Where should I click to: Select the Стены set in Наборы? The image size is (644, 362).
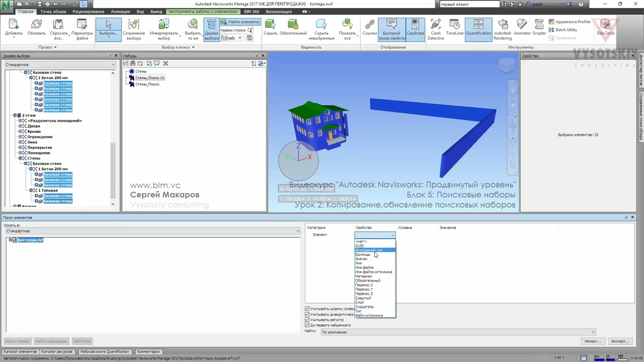point(141,71)
